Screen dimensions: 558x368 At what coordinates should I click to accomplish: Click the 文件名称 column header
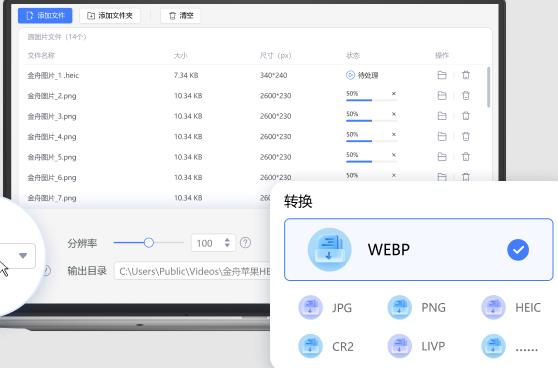coord(41,56)
